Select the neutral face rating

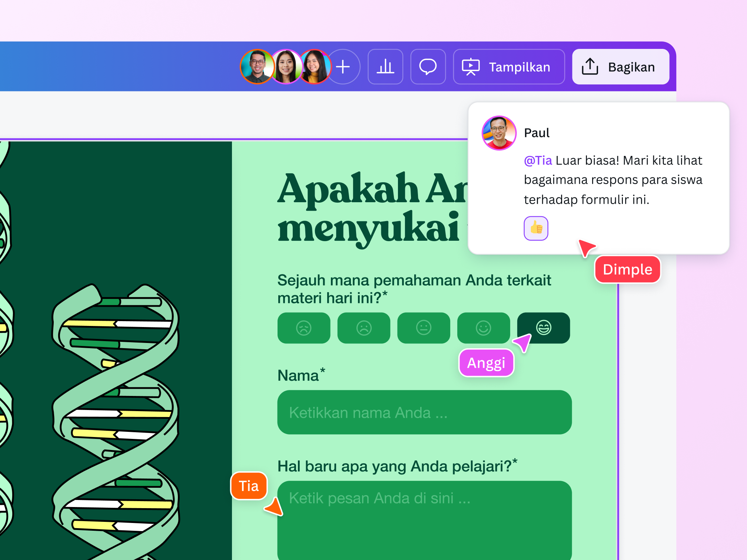[424, 328]
